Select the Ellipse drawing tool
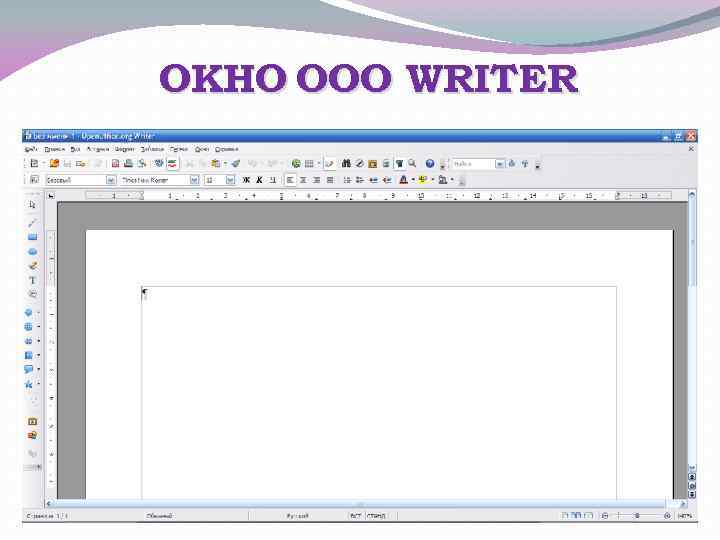 click(32, 252)
